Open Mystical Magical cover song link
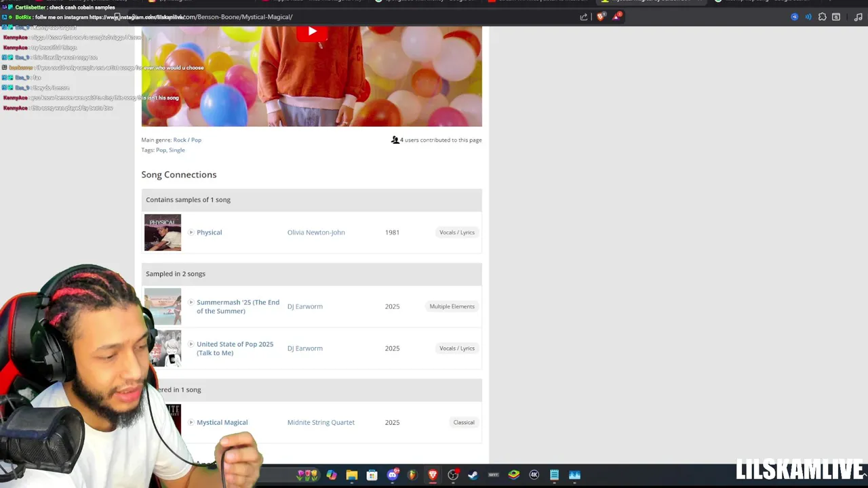The image size is (868, 488). (x=222, y=422)
